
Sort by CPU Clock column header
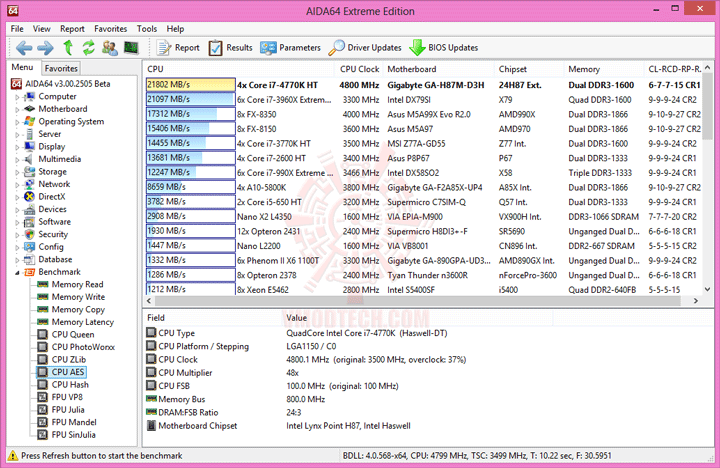pyautogui.click(x=360, y=69)
